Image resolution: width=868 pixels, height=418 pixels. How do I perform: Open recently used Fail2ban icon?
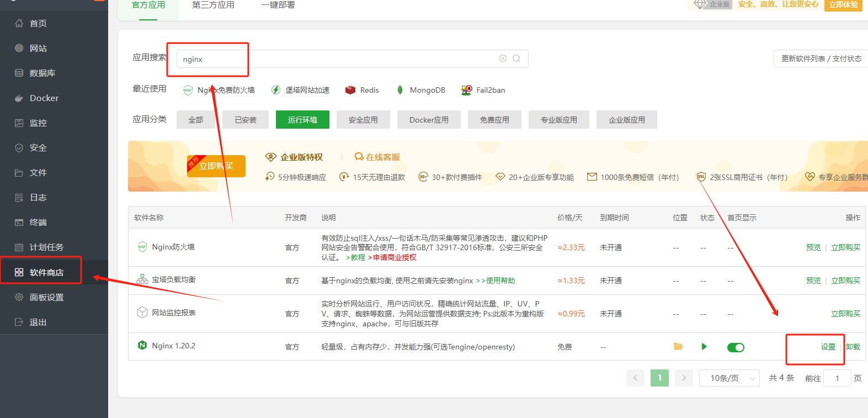pos(467,90)
